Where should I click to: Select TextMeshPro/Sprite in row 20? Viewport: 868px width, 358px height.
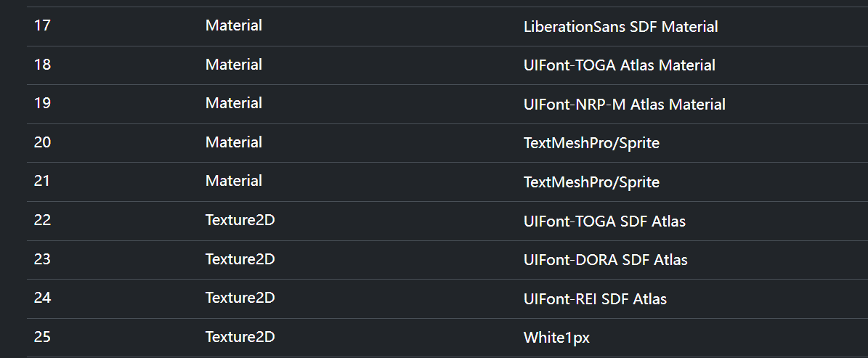point(591,143)
